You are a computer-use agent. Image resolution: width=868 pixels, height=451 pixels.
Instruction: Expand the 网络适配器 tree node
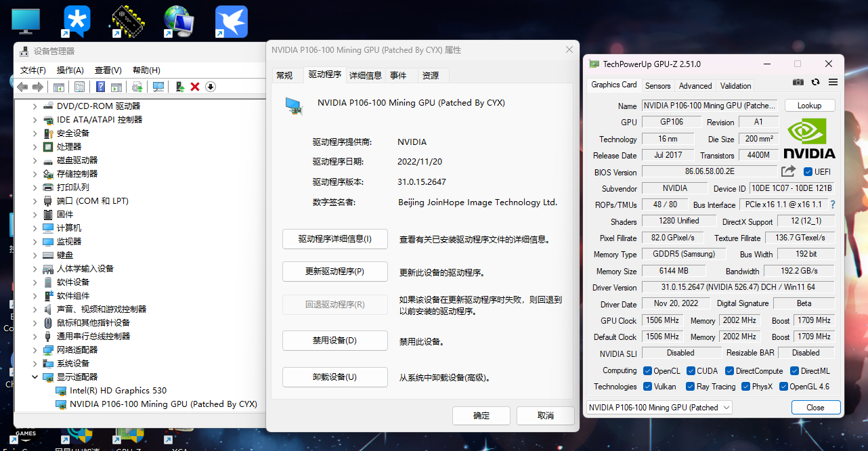[x=35, y=350]
